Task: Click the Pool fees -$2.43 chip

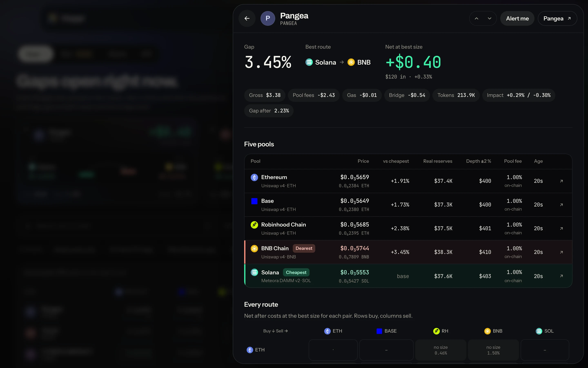Action: 314,95
